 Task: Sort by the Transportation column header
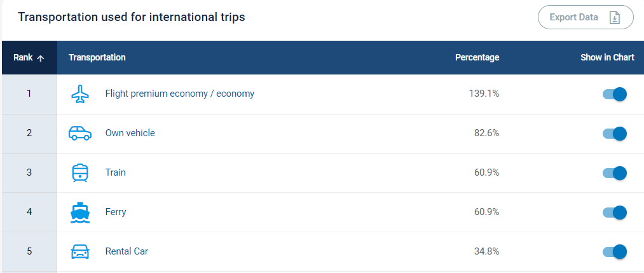click(x=97, y=57)
